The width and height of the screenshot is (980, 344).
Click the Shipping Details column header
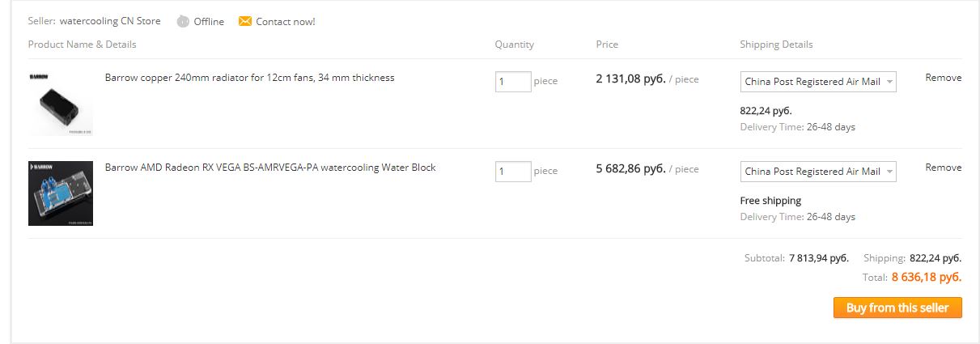(776, 45)
